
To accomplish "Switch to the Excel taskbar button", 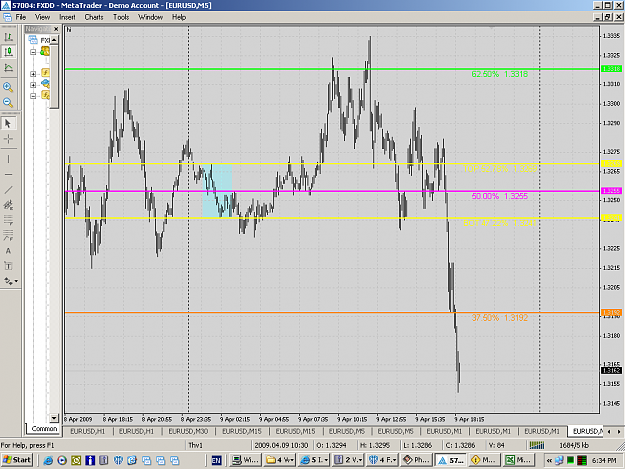I will pyautogui.click(x=518, y=460).
